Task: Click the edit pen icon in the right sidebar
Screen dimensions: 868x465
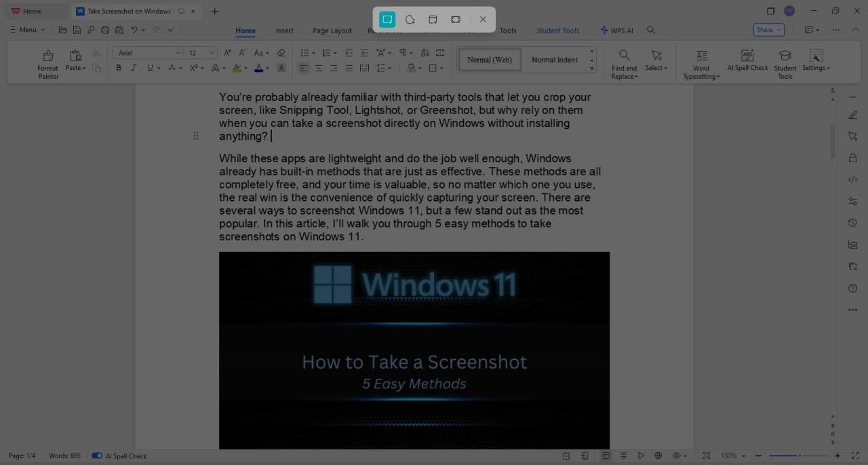Action: (x=852, y=114)
